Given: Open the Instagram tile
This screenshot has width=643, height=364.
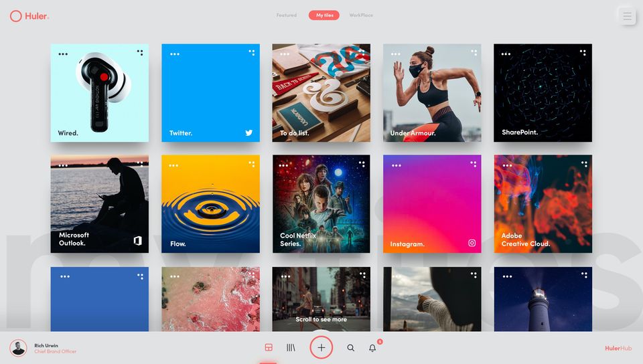Looking at the screenshot, I should coord(432,204).
